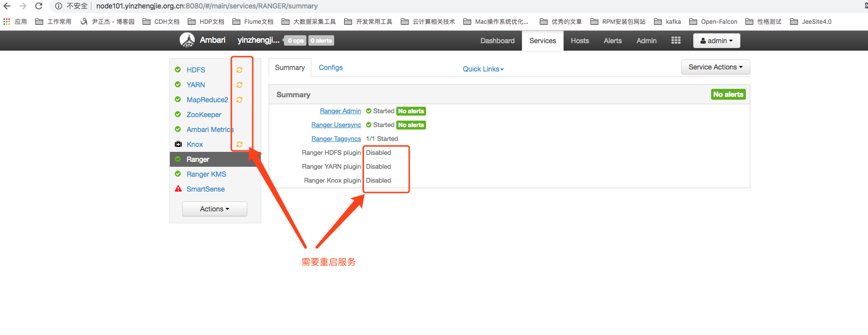Open the Ranger Admin link

pyautogui.click(x=340, y=111)
